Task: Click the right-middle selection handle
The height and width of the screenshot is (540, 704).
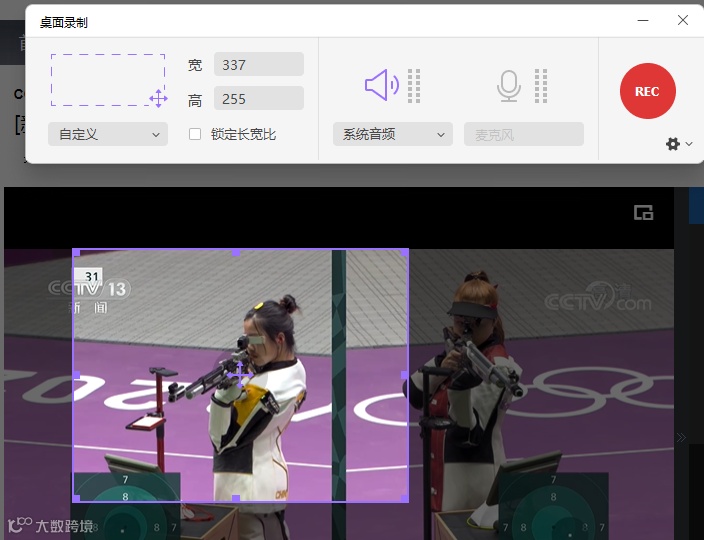Action: (405, 375)
